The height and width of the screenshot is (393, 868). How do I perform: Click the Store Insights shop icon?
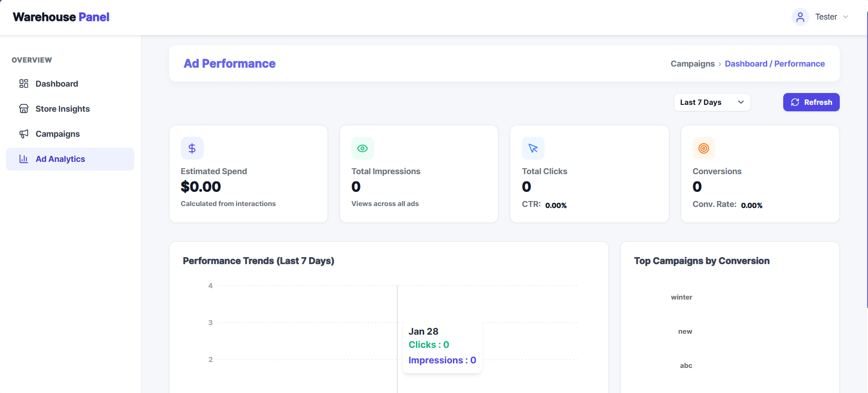(x=24, y=109)
